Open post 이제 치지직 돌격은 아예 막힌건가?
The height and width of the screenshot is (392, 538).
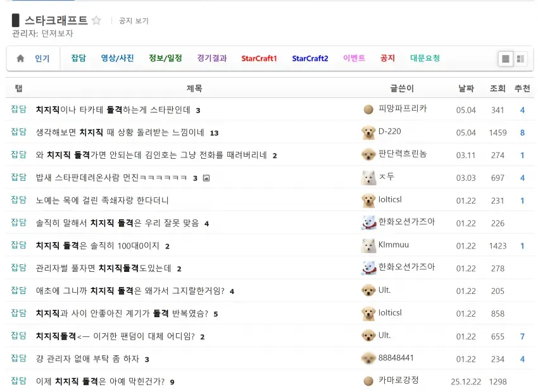(x=100, y=381)
